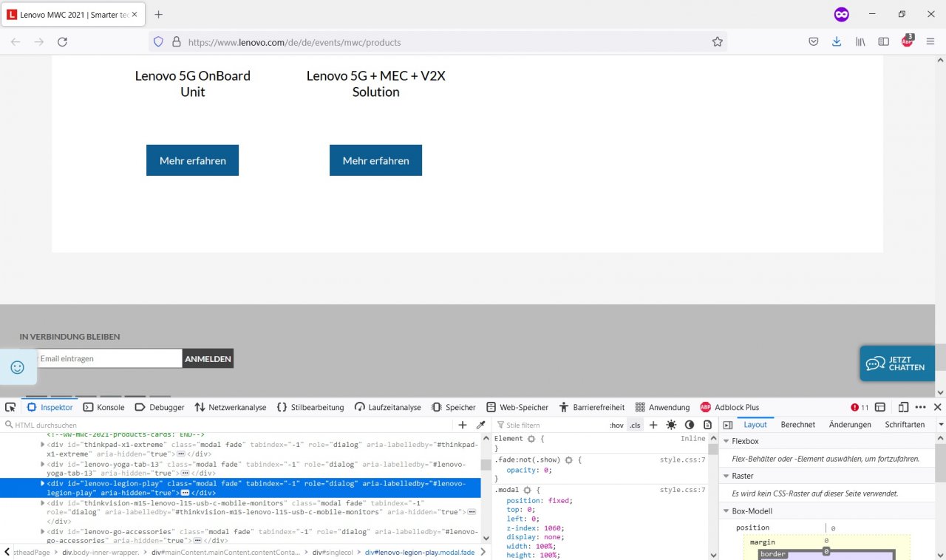This screenshot has width=946, height=560.
Task: Open the Stilbearbeitung tab
Action: click(310, 407)
